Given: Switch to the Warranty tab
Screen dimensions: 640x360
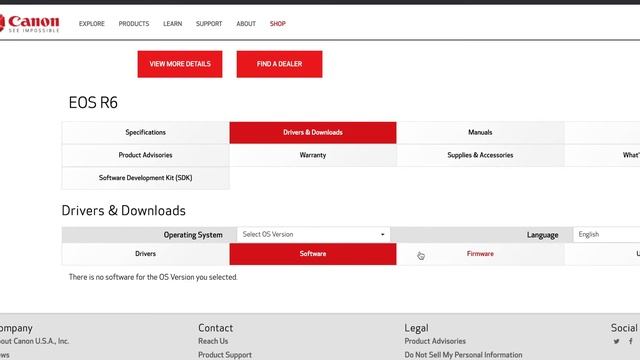Looking at the screenshot, I should coord(313,155).
